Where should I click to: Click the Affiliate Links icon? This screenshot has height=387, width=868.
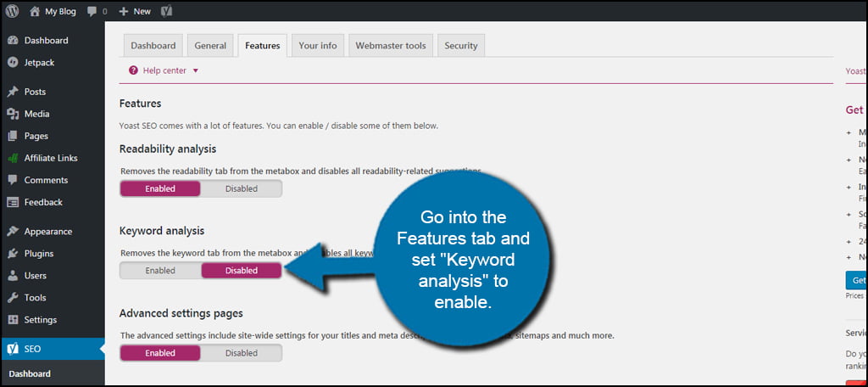14,158
